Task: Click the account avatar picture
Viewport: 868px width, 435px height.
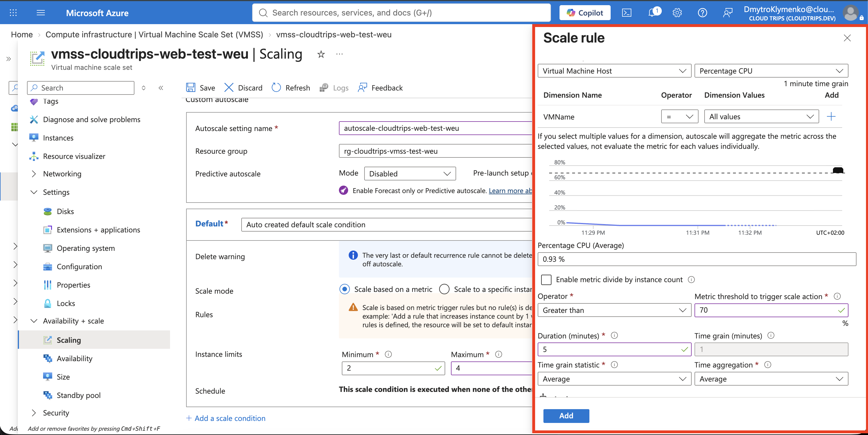Action: (850, 13)
